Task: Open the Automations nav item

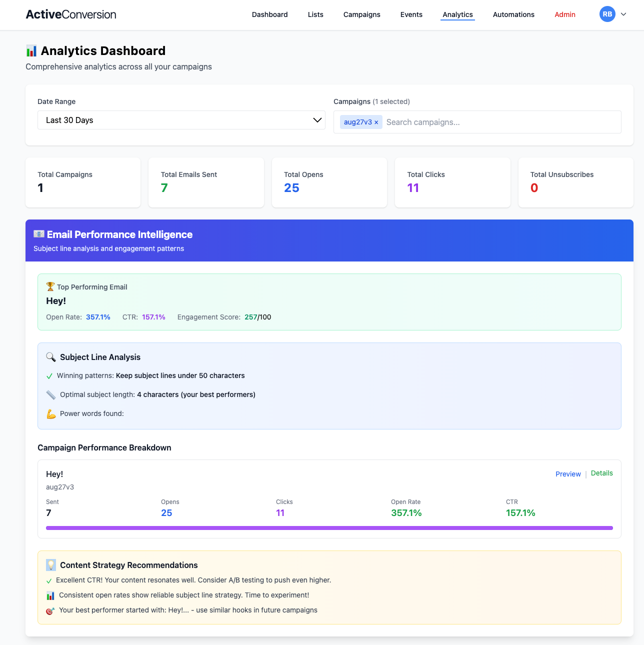Action: pyautogui.click(x=513, y=14)
